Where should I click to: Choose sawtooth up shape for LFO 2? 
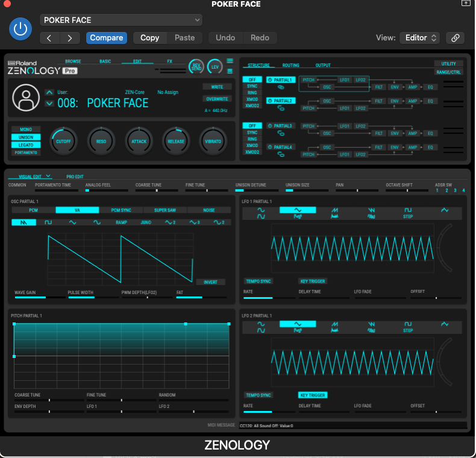point(334,324)
